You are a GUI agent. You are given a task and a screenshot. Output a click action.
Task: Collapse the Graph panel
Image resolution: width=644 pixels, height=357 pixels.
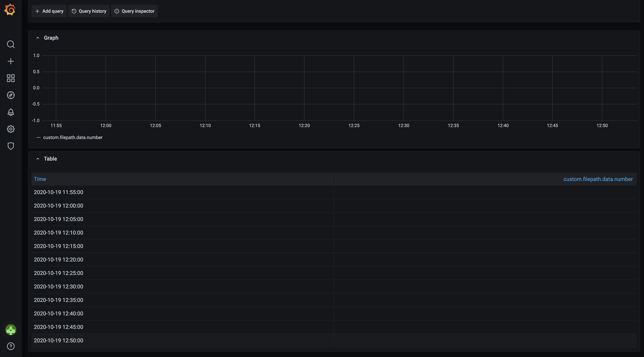(x=38, y=38)
